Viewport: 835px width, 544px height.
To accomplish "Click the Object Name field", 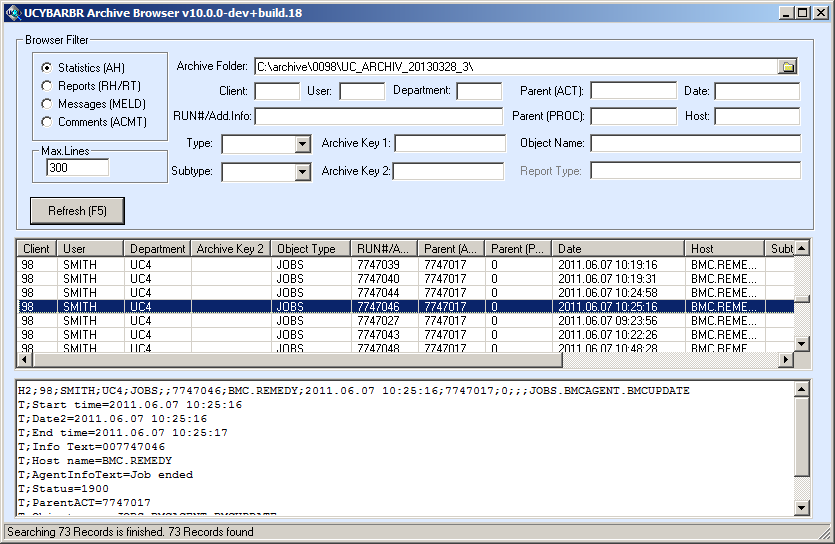I will tap(695, 143).
